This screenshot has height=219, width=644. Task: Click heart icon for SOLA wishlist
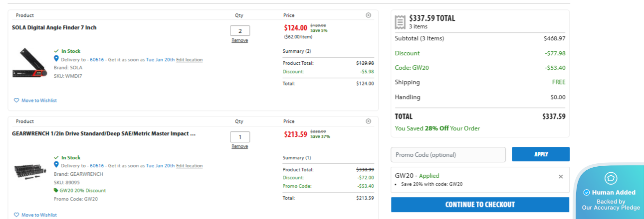16,101
